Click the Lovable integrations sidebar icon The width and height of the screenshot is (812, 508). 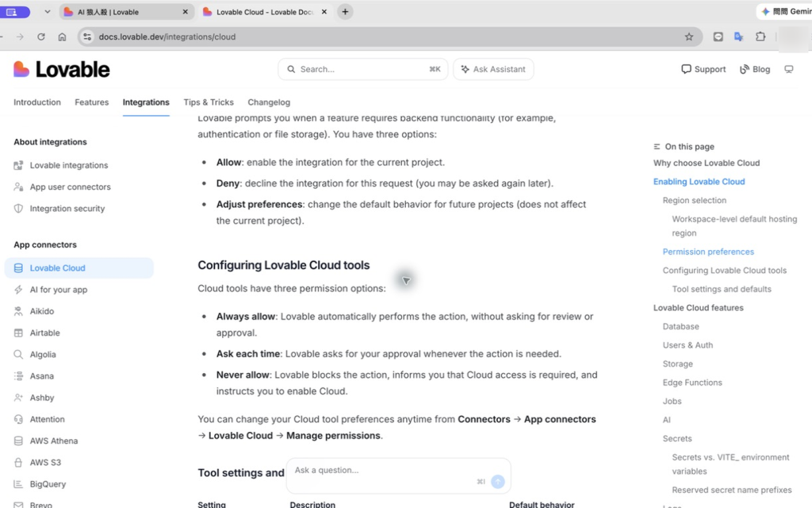[18, 165]
